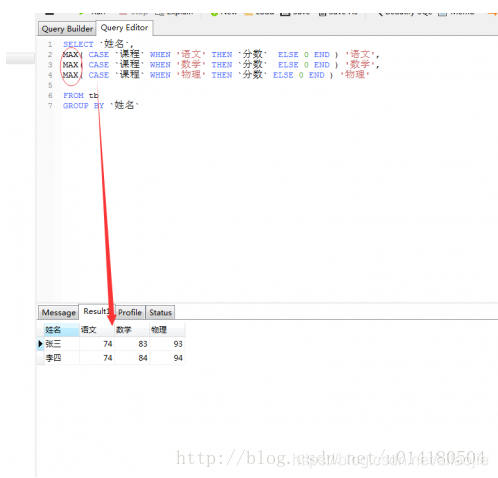This screenshot has width=498, height=478.
Task: Click the '数学' alias ending line 3
Action: 360,65
